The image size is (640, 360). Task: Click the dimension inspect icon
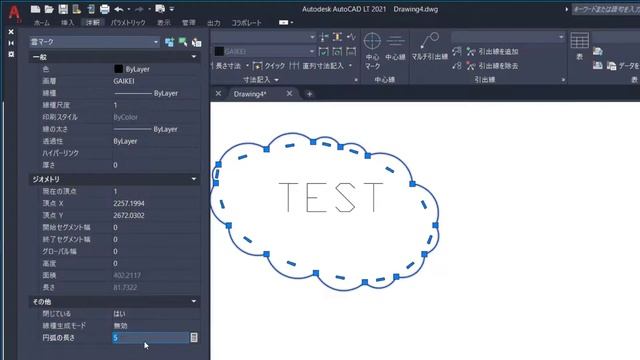click(x=324, y=51)
